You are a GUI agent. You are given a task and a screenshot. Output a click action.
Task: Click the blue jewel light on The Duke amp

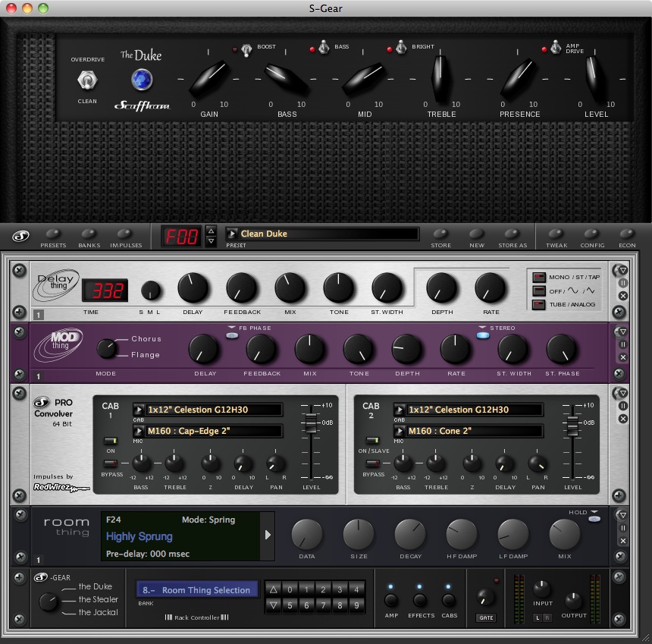[x=142, y=80]
